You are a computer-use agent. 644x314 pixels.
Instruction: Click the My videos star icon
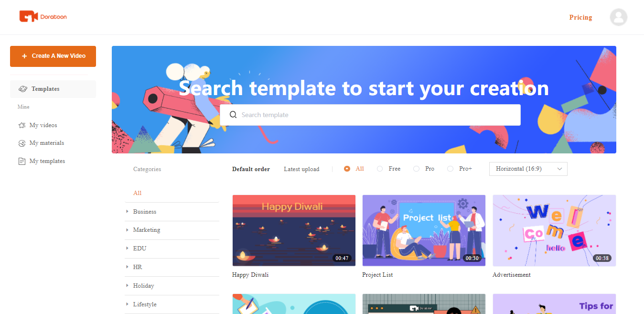click(x=22, y=125)
